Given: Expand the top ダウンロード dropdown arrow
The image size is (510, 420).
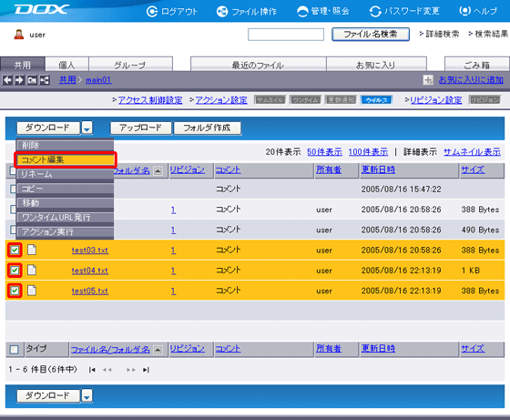Looking at the screenshot, I should click(87, 128).
